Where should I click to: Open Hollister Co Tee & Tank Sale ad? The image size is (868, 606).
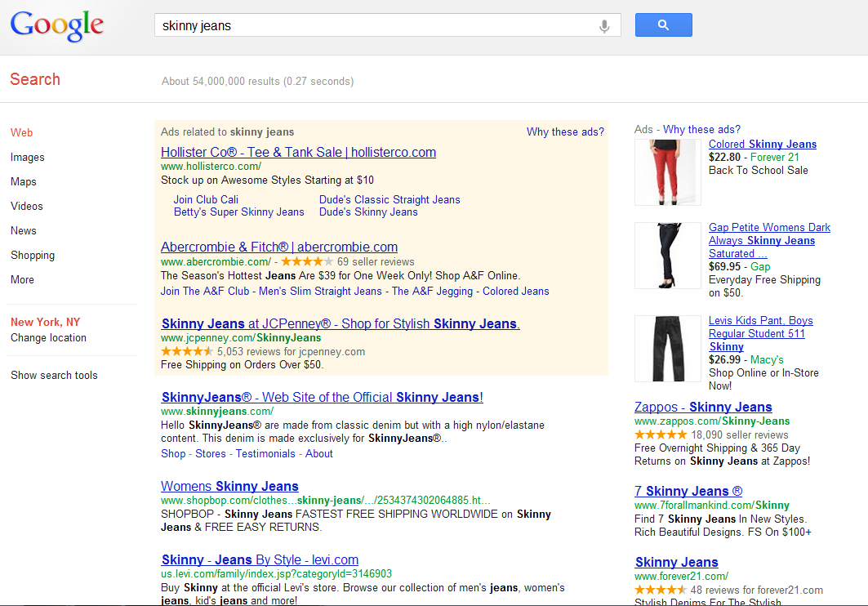point(298,152)
